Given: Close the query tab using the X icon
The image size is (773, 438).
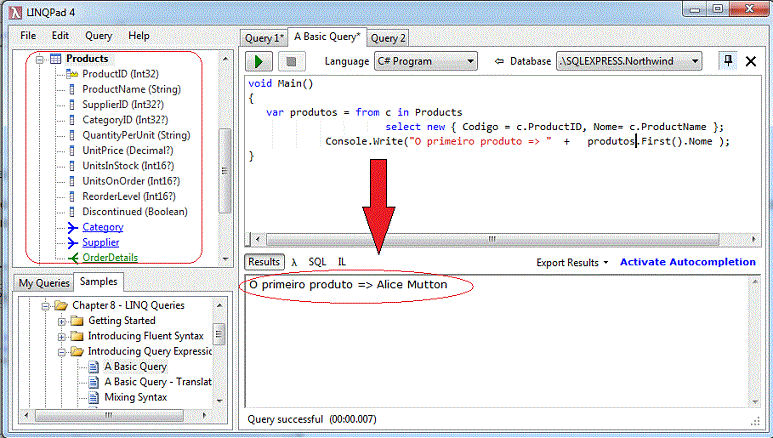Looking at the screenshot, I should pyautogui.click(x=751, y=61).
